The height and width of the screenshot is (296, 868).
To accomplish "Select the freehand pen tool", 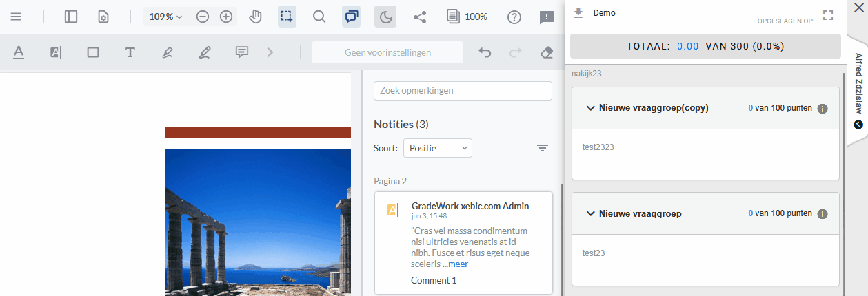I will pos(204,52).
